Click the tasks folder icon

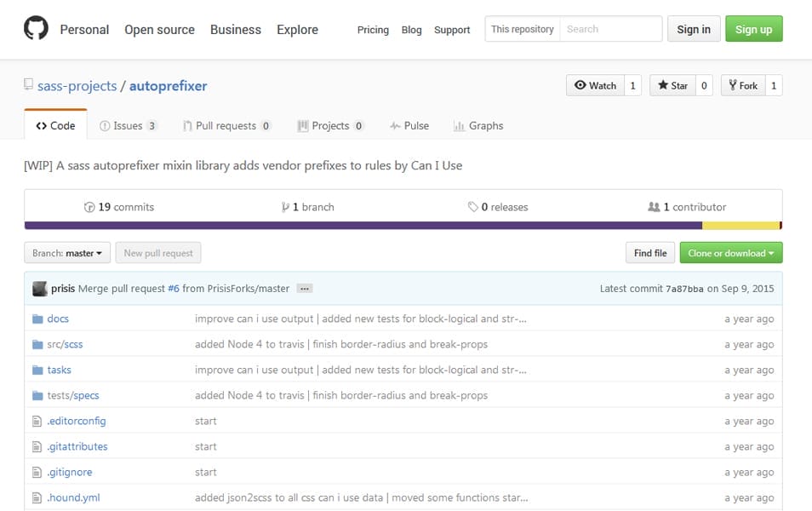pyautogui.click(x=37, y=370)
